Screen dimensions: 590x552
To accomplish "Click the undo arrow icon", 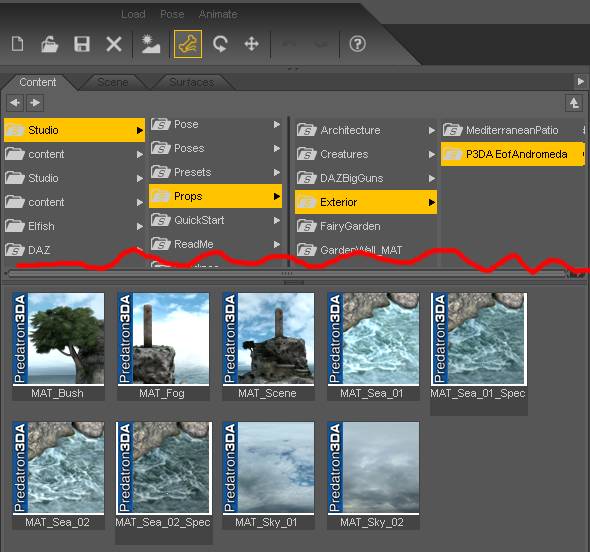I will click(x=289, y=44).
